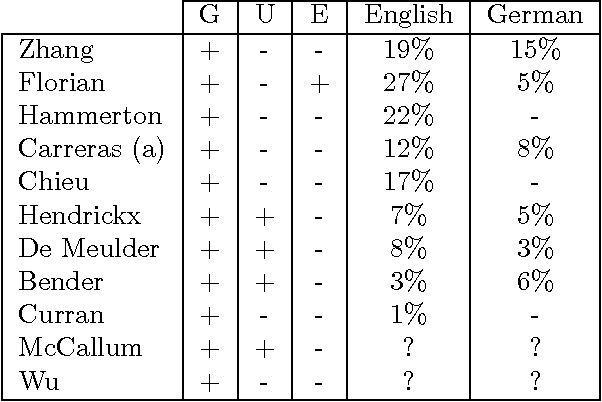Select the E column header
The image size is (602, 402).
pyautogui.click(x=319, y=16)
